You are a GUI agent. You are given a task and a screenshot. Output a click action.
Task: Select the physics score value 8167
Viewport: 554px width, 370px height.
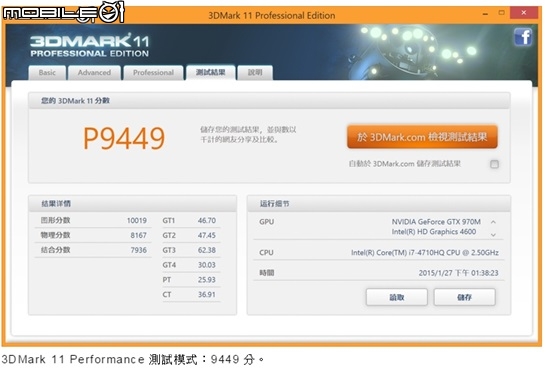[138, 235]
